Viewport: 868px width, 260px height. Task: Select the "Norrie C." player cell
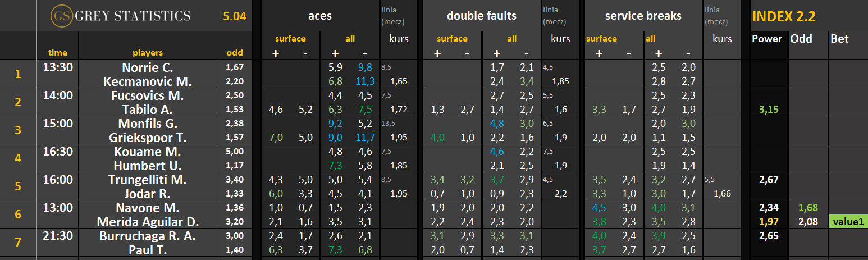148,67
